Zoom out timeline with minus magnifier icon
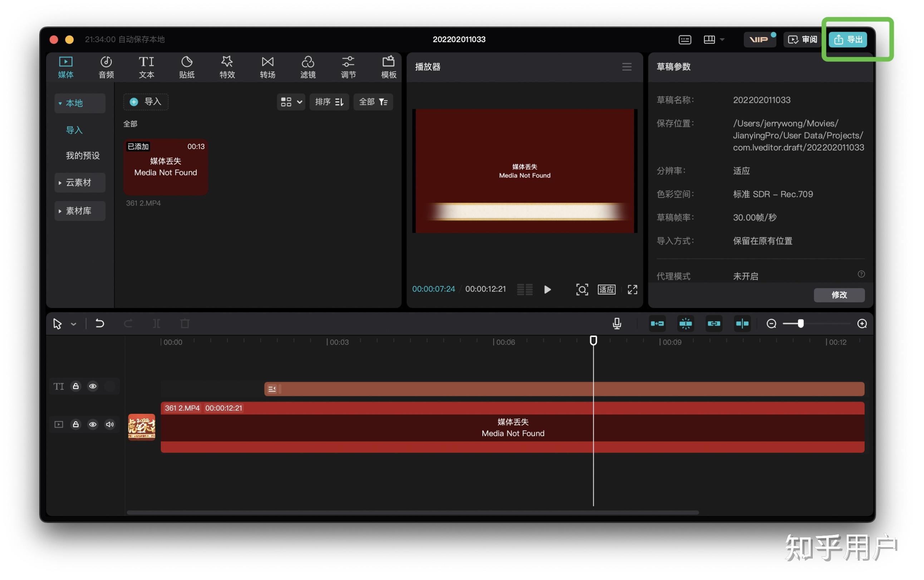The width and height of the screenshot is (924, 580). click(771, 324)
